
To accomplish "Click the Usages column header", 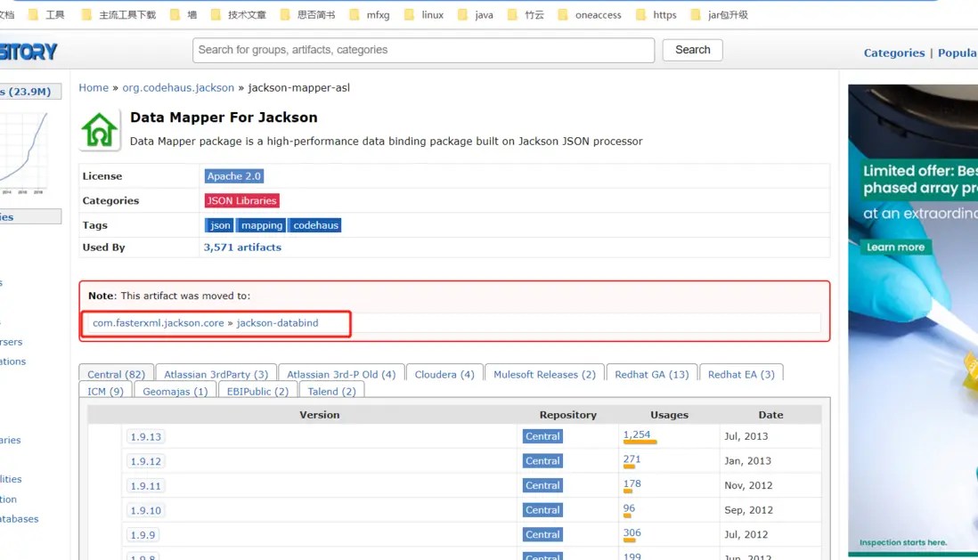I will (x=669, y=415).
